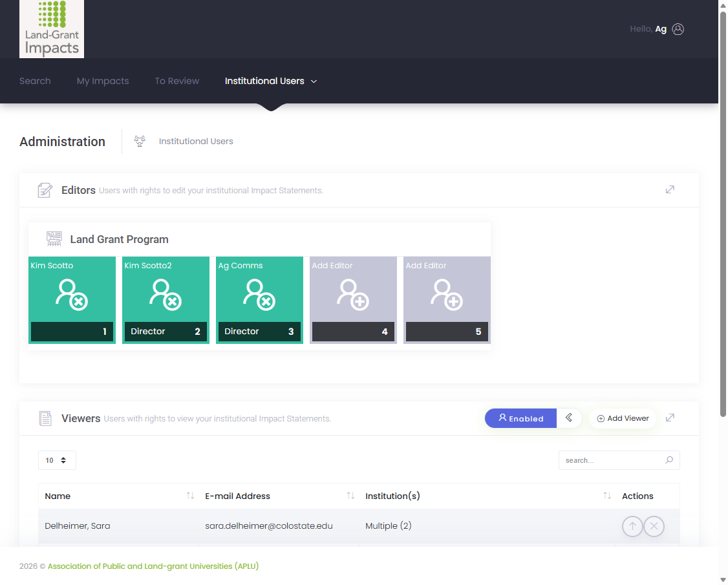Click the Administration heading

coord(62,142)
